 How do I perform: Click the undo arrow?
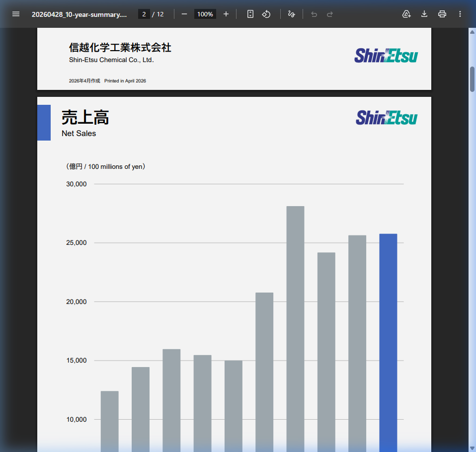[x=314, y=14]
